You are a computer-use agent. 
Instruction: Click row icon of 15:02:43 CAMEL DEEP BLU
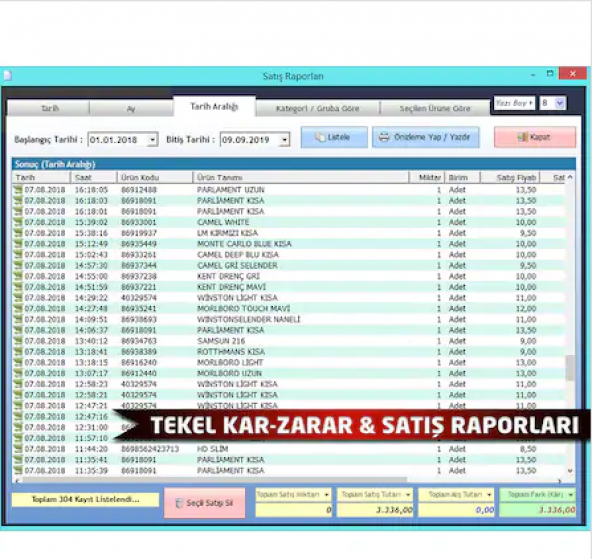(x=18, y=254)
